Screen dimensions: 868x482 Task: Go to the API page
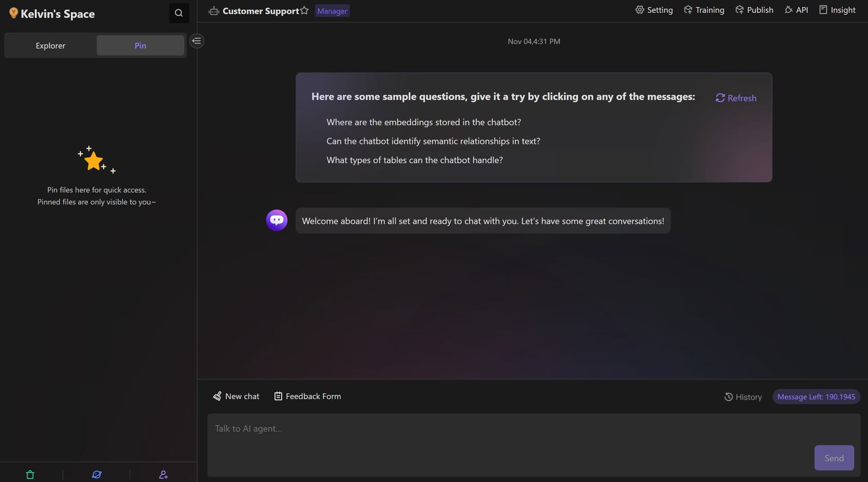796,10
